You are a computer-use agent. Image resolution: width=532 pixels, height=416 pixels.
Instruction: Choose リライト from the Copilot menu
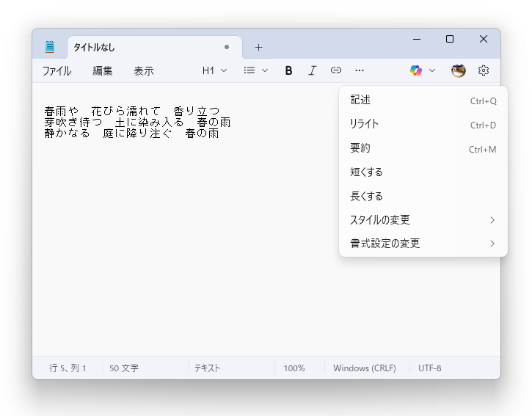tap(423, 125)
